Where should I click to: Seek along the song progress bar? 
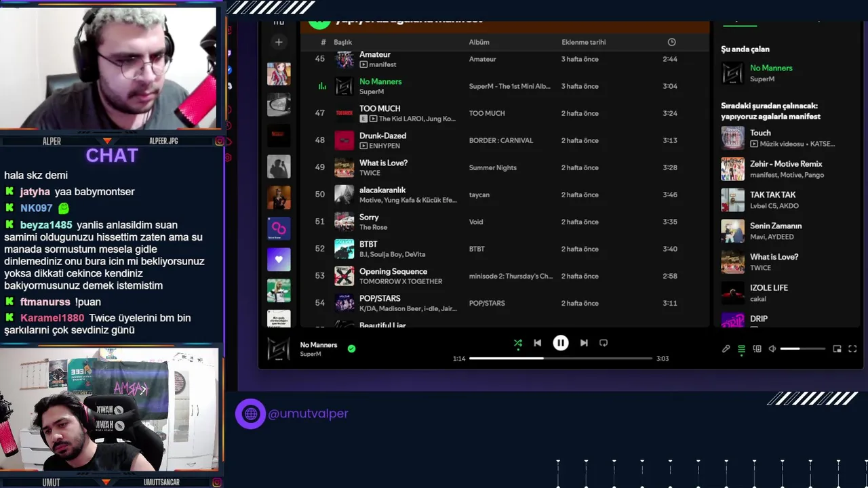pyautogui.click(x=560, y=358)
